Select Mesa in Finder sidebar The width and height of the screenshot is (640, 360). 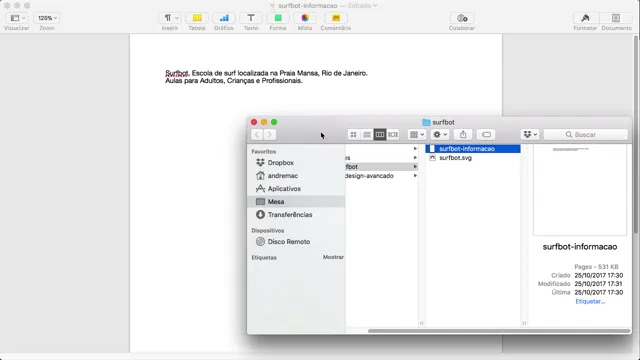pyautogui.click(x=296, y=201)
